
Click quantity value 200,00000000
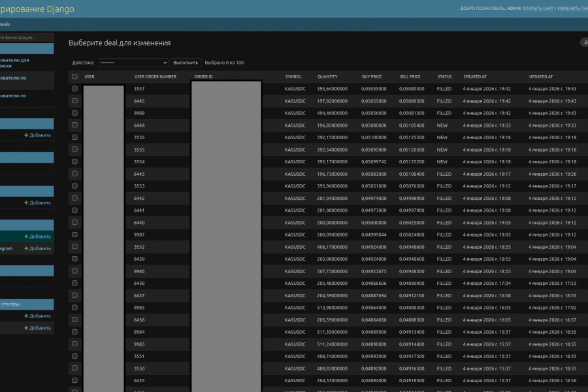click(333, 222)
